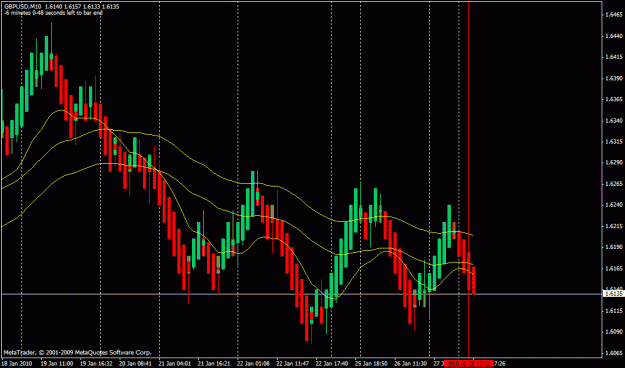Click the 22 Jan 17:40 time label
Viewport: 625px width, 368px height.
pos(332,364)
